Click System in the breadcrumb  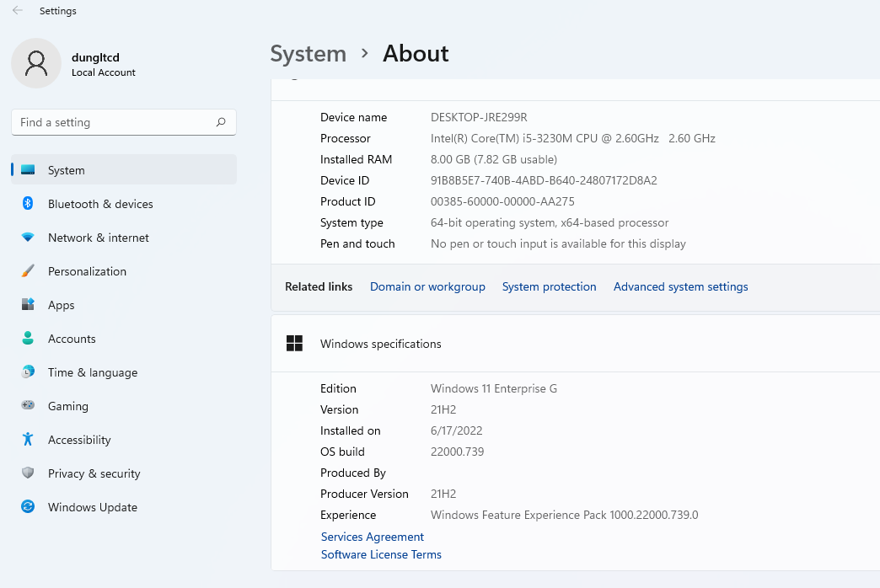309,54
